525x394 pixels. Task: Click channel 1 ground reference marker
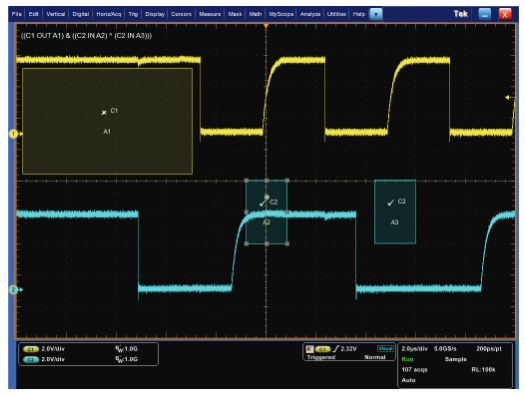(x=13, y=134)
